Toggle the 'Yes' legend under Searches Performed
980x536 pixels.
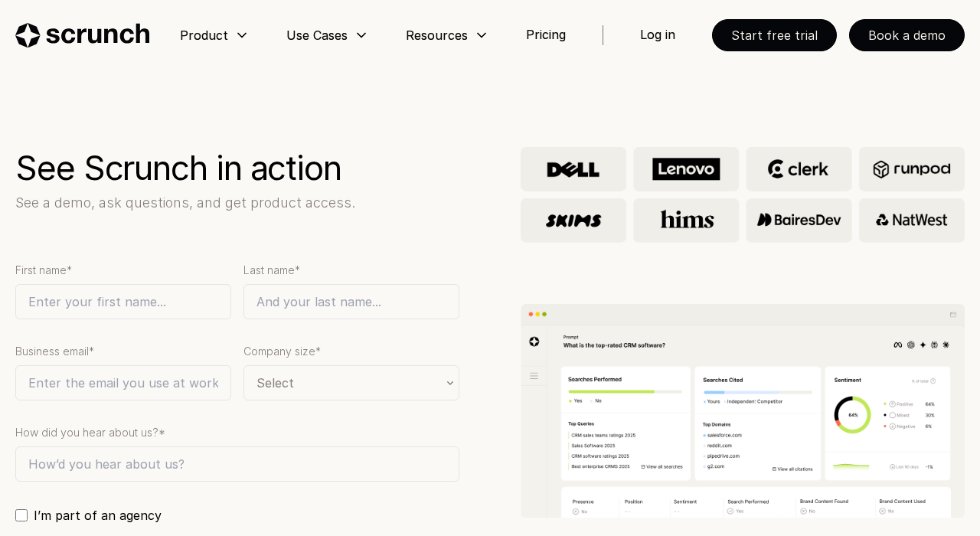577,400
